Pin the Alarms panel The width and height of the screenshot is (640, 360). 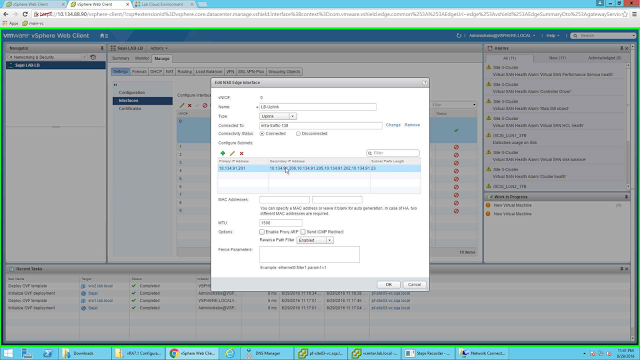621,48
